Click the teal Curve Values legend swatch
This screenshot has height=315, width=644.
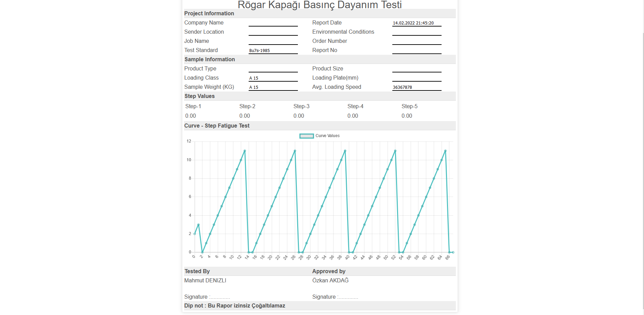coord(306,136)
